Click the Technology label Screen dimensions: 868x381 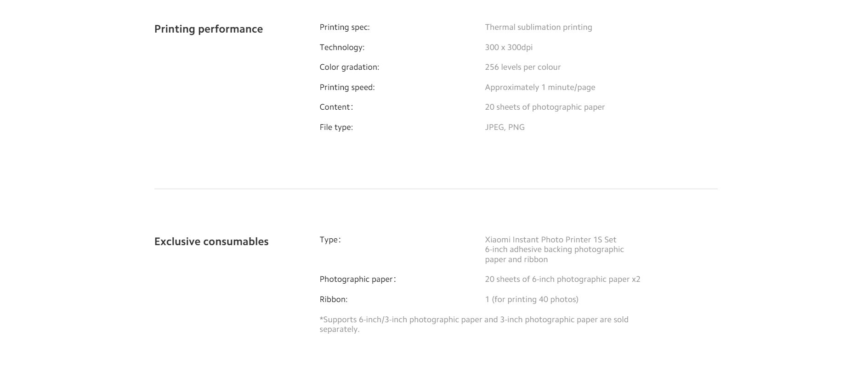(x=342, y=47)
